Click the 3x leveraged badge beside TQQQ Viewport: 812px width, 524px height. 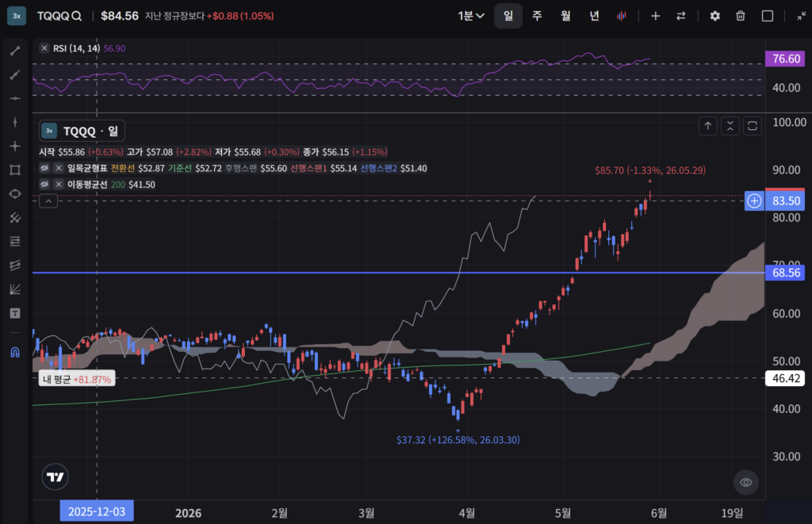(17, 16)
